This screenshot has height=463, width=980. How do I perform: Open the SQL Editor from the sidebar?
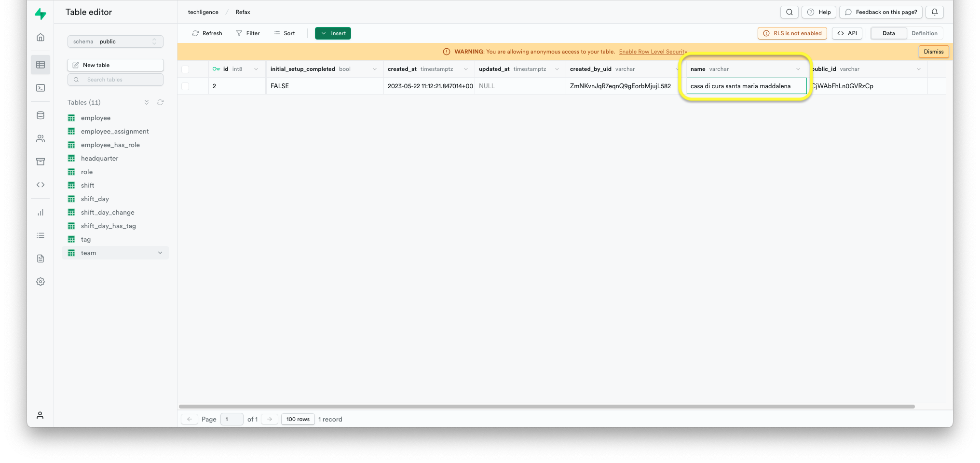pos(41,88)
